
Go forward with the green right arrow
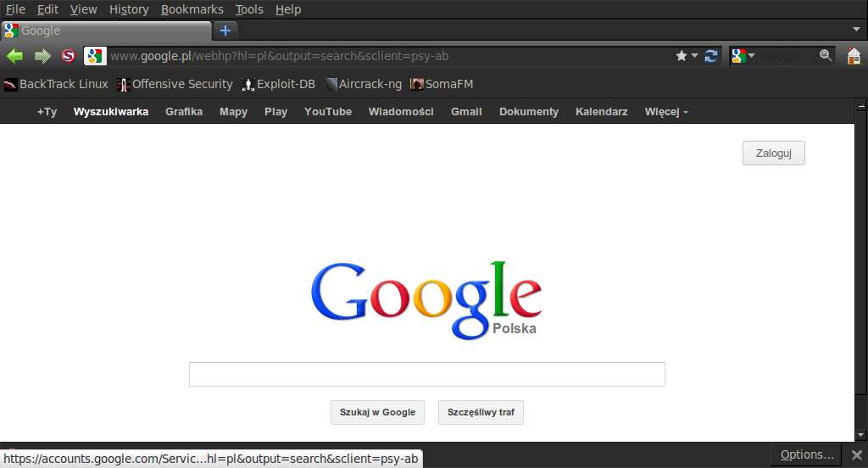(42, 56)
